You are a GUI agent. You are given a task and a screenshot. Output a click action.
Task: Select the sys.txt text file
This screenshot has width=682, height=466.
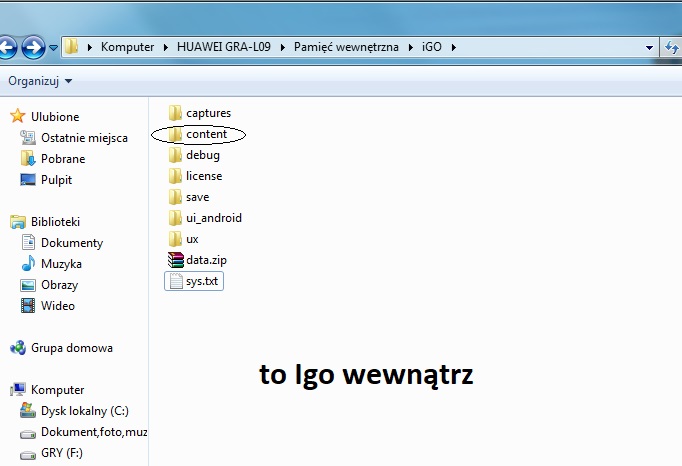click(201, 281)
